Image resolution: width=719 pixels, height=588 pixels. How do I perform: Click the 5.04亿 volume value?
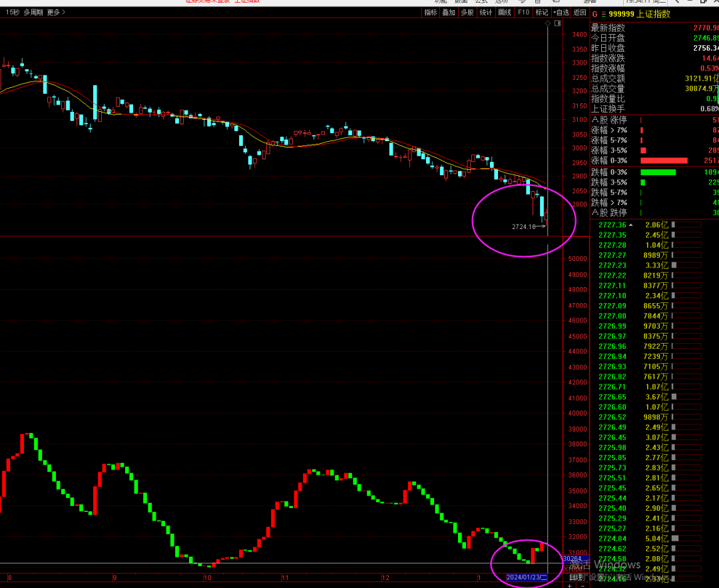(656, 539)
